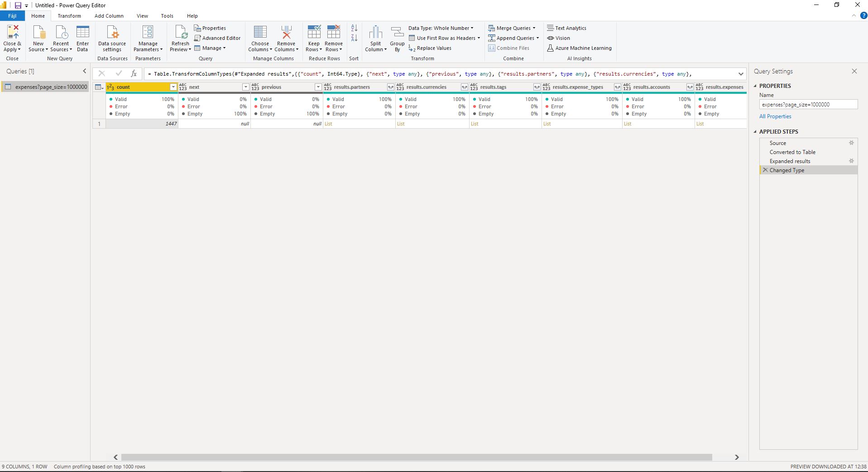Screen dimensions: 868x472
Task: Collapse the APPLIED STEPS section
Action: (755, 131)
